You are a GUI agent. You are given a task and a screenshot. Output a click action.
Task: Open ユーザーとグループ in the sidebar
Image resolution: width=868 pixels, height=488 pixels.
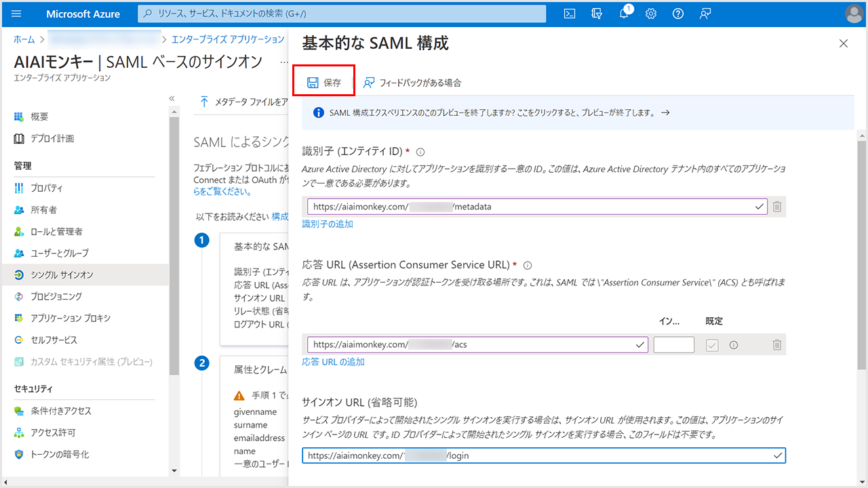pos(59,253)
